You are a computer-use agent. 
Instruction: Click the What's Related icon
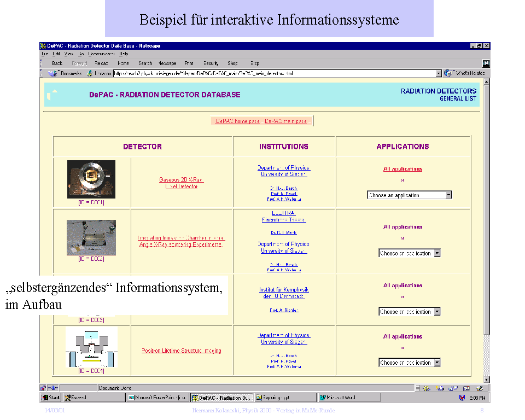click(448, 73)
